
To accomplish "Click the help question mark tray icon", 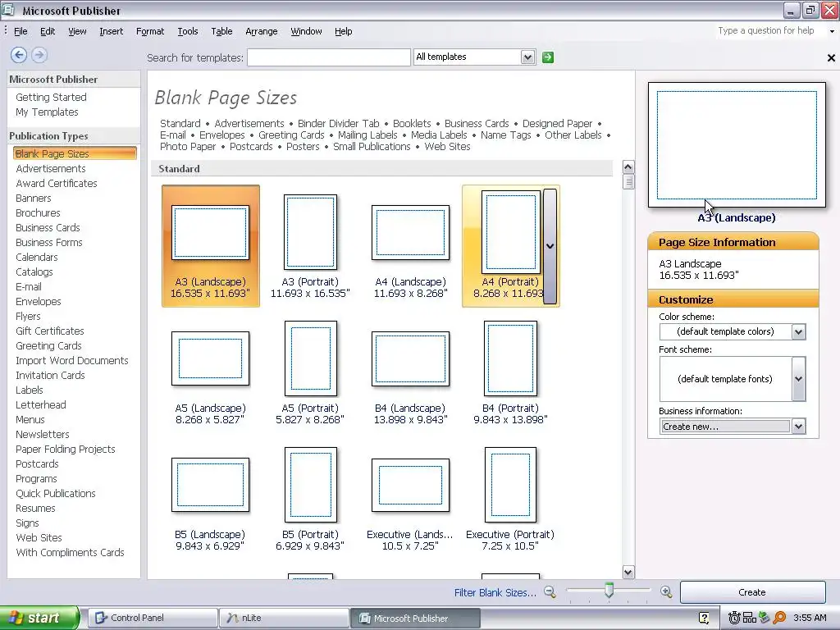I will [704, 618].
